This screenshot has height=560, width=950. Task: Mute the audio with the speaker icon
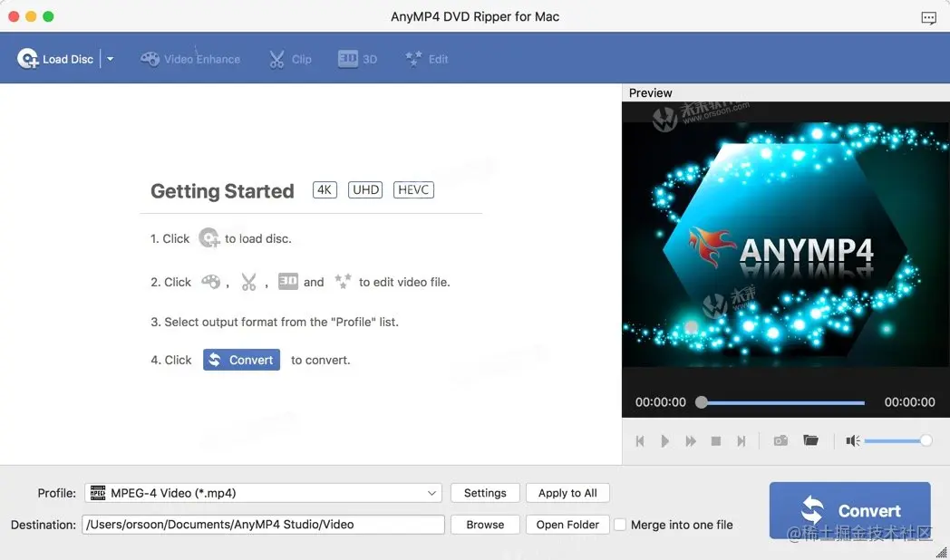pyautogui.click(x=852, y=440)
